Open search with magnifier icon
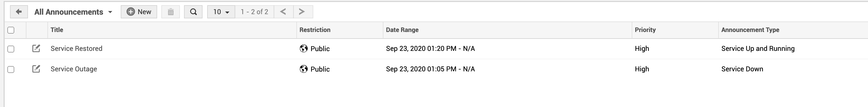This screenshot has height=107, width=868. (193, 12)
